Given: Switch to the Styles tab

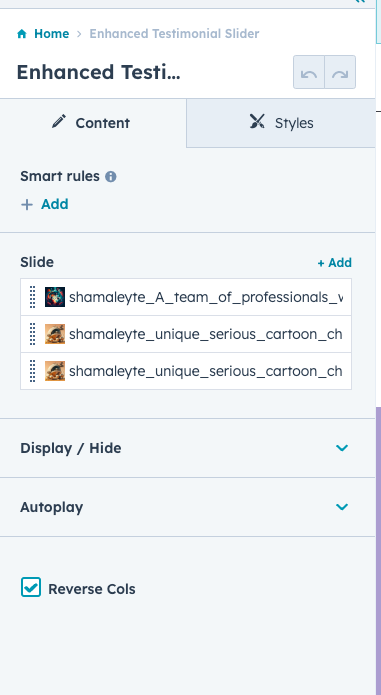Looking at the screenshot, I should (281, 123).
